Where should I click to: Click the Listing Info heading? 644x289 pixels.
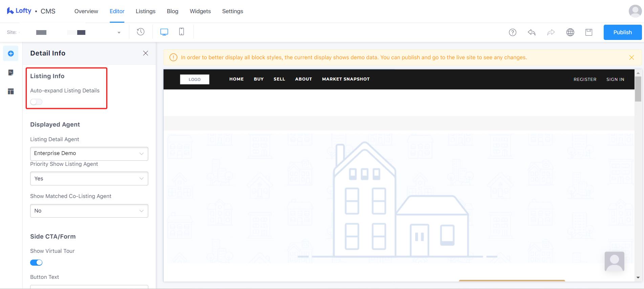(x=47, y=76)
